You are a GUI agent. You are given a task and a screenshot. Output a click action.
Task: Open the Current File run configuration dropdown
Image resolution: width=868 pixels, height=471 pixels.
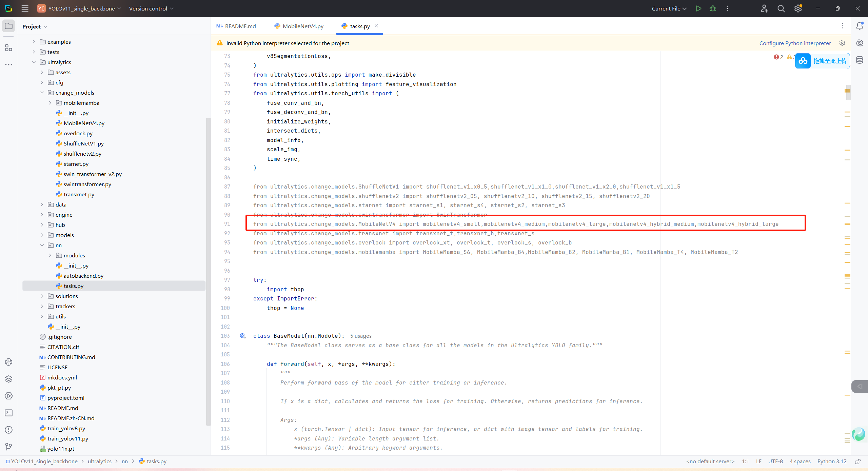pos(669,8)
